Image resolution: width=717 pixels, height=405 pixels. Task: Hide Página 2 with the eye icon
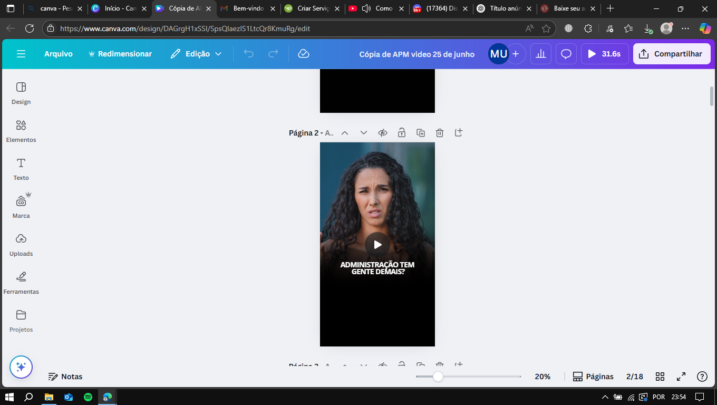click(x=383, y=133)
